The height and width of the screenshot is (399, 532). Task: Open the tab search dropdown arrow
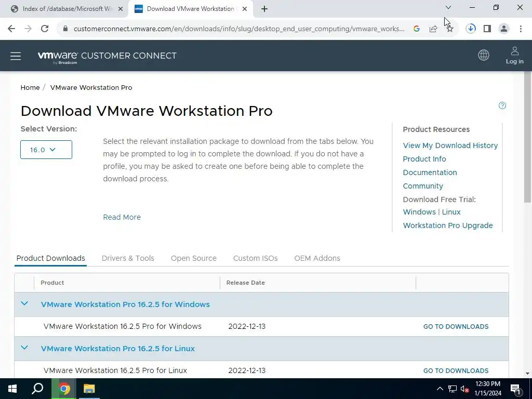(448, 7)
